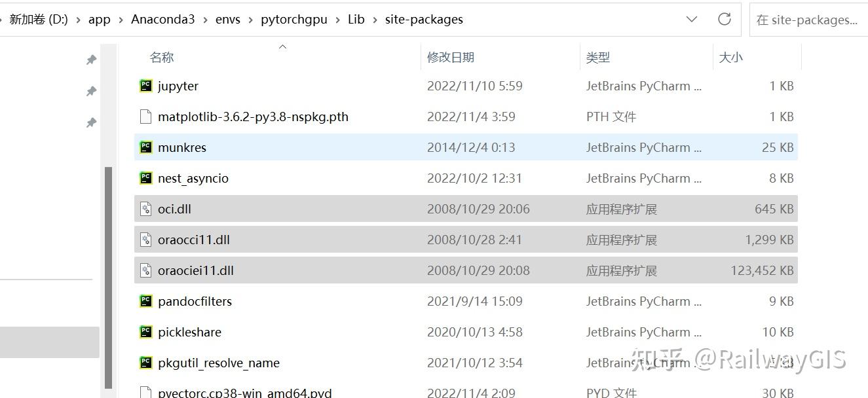Viewport: 868px width, 398px height.
Task: Toggle the third pin in the sidebar
Action: (91, 122)
